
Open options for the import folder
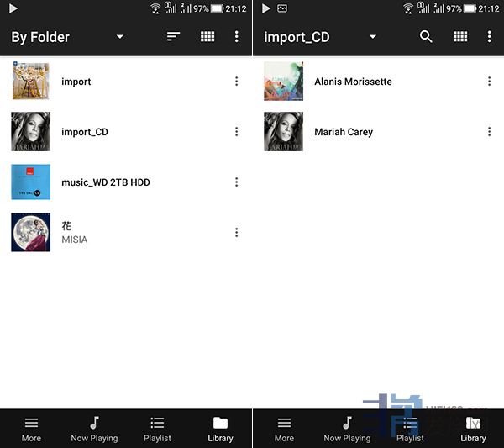[x=237, y=82]
